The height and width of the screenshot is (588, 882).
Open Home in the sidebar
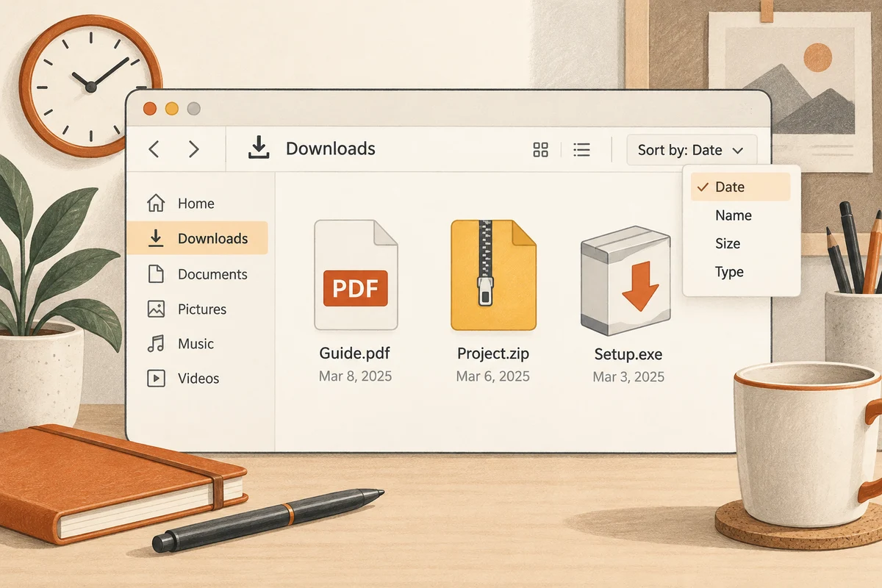197,204
